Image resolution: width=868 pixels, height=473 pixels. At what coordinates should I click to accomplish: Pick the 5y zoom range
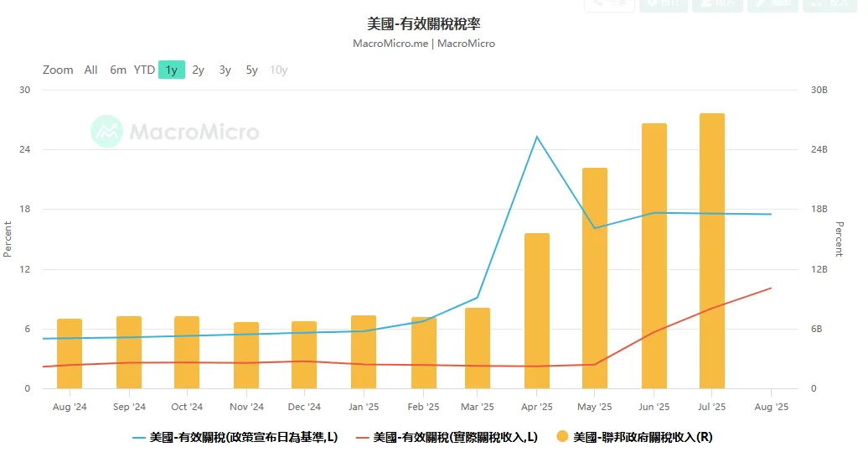tap(252, 70)
